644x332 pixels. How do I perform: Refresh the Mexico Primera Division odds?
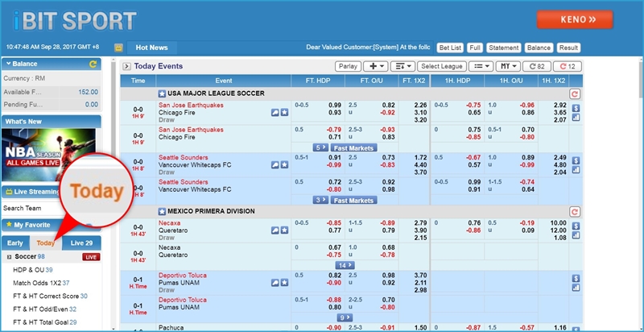pos(574,211)
